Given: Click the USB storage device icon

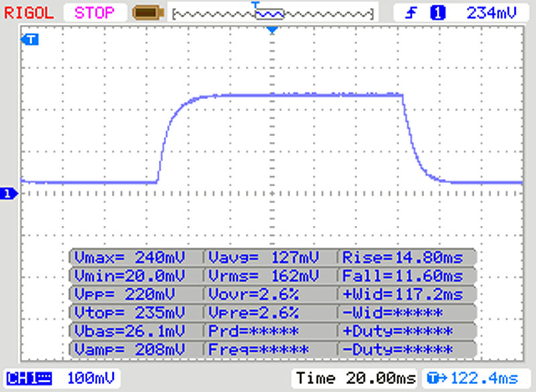Looking at the screenshot, I should pyautogui.click(x=147, y=12).
